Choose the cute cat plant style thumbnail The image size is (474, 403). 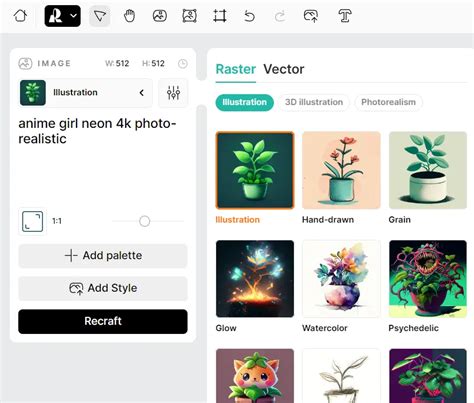pyautogui.click(x=255, y=376)
